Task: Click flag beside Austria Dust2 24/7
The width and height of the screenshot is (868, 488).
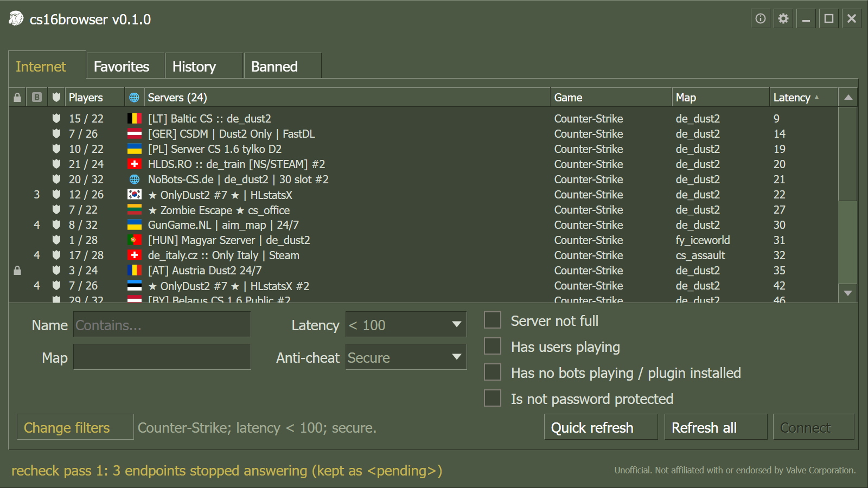Action: (135, 270)
